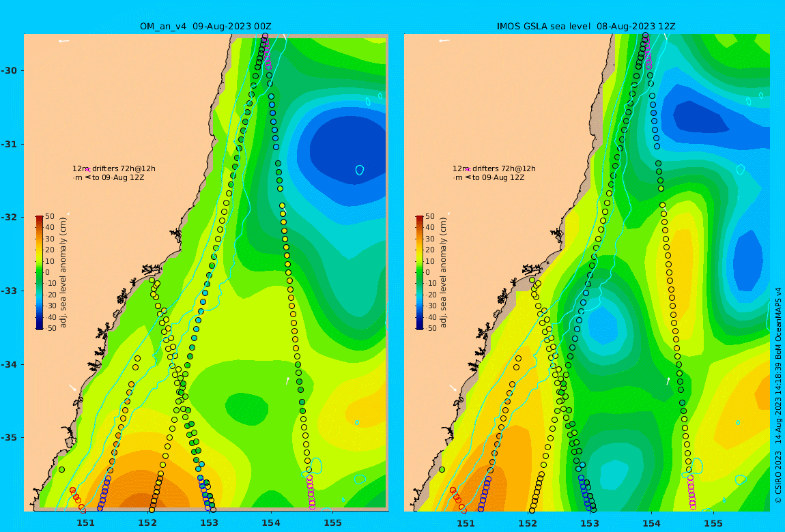Image resolution: width=785 pixels, height=532 pixels.
Task: Click the left map title OM_an_v4 09-Aug-2023 00Z
Action: click(x=205, y=26)
